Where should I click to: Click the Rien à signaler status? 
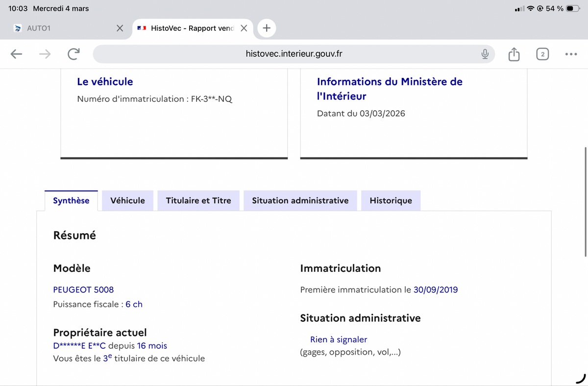click(x=339, y=339)
